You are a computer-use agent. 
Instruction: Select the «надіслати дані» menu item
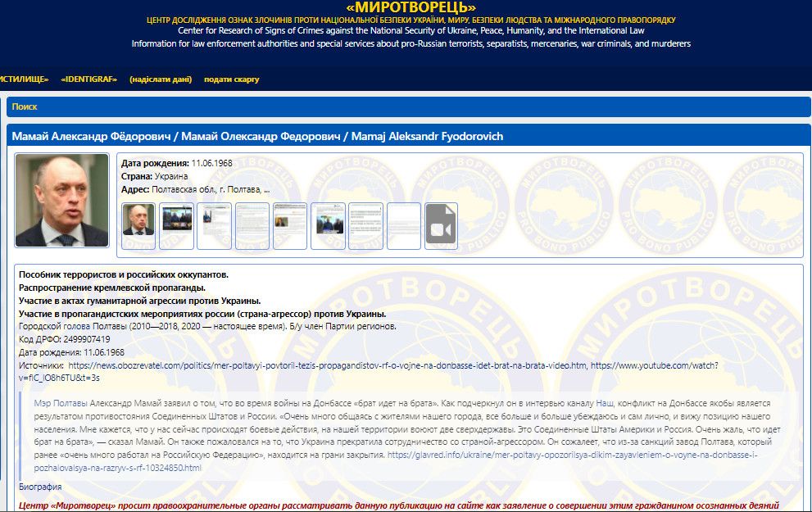pyautogui.click(x=161, y=79)
